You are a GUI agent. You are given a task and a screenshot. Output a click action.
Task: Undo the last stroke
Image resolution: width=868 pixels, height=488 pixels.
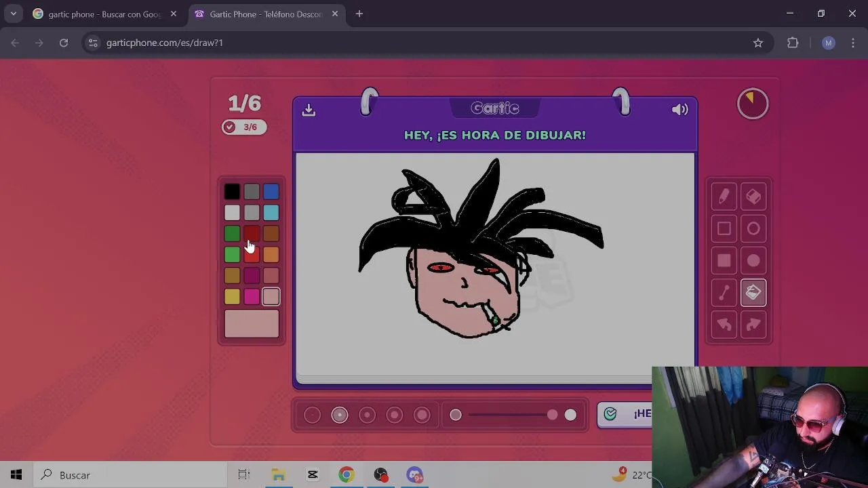point(724,325)
